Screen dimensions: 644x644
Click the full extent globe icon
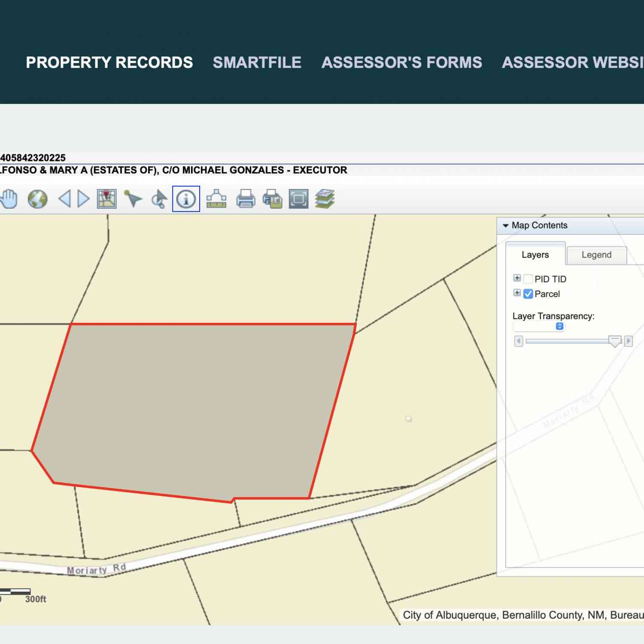pos(37,199)
